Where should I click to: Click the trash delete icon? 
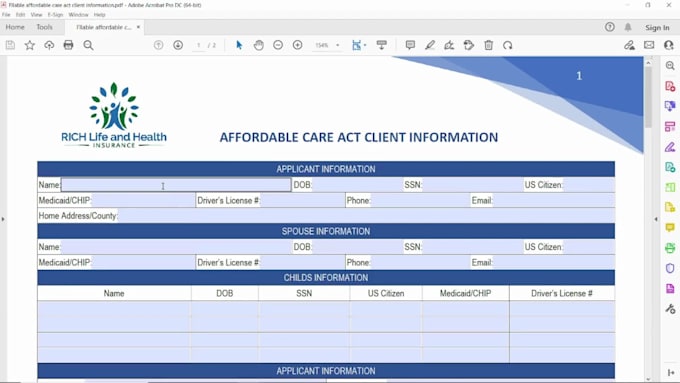click(489, 45)
